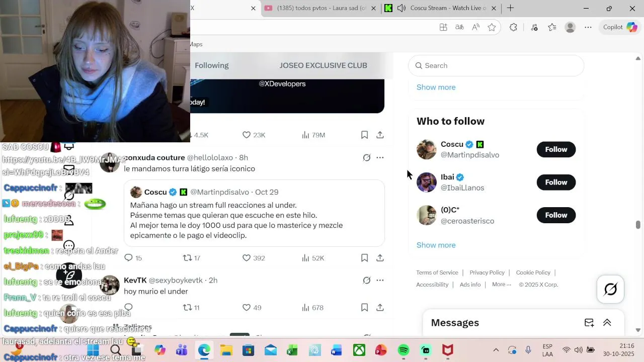Screen dimensions: 644x362
Task: Switch to Coscu Stream browser tab
Action: 441,8
